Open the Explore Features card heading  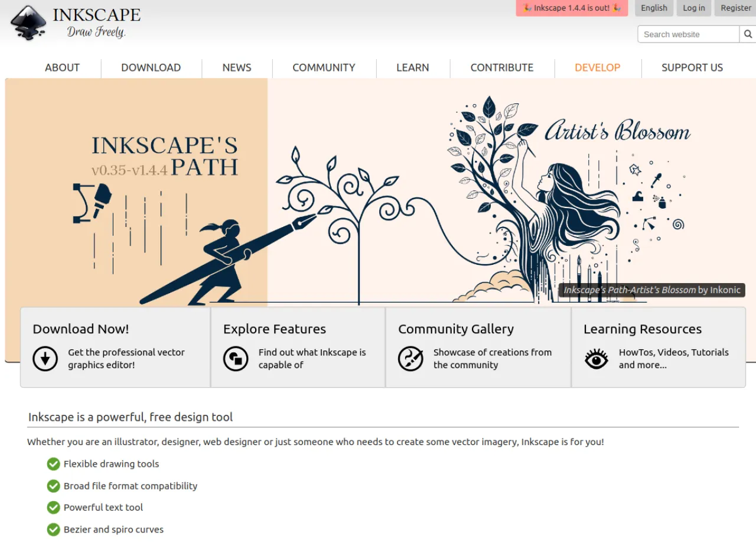tap(275, 329)
